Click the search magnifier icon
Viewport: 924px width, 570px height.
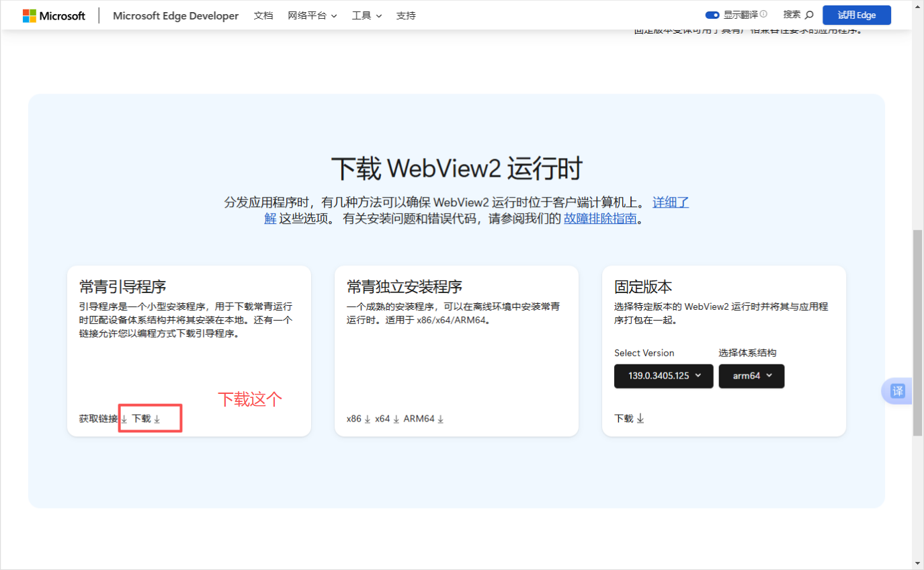(809, 15)
